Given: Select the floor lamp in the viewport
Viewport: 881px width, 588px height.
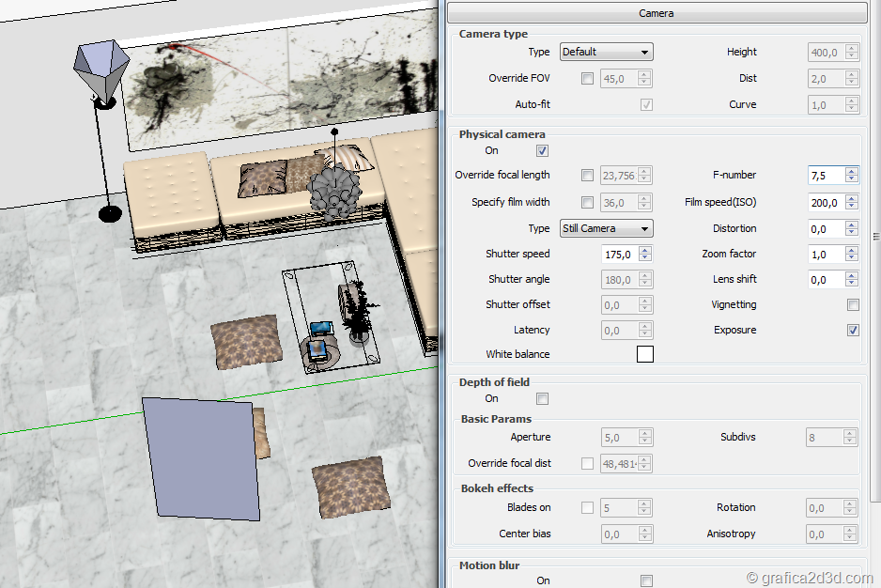Looking at the screenshot, I should (x=100, y=70).
